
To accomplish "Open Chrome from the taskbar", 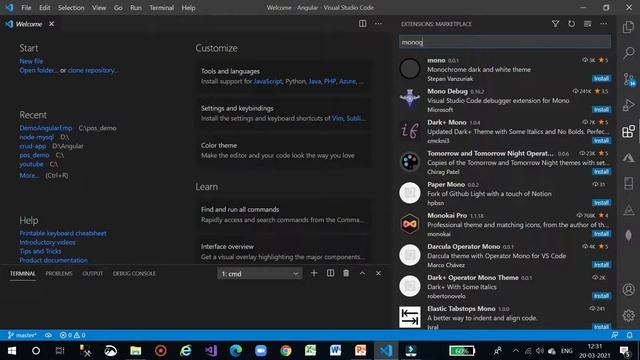I will tap(286, 351).
